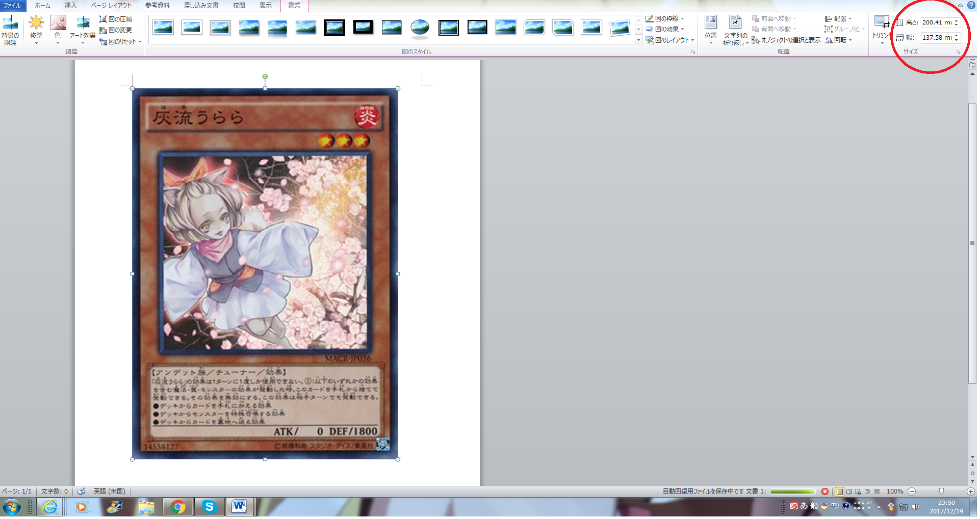The image size is (980, 519).
Task: Open Wrap Text (文字列の折り返し) menu
Action: tap(735, 30)
